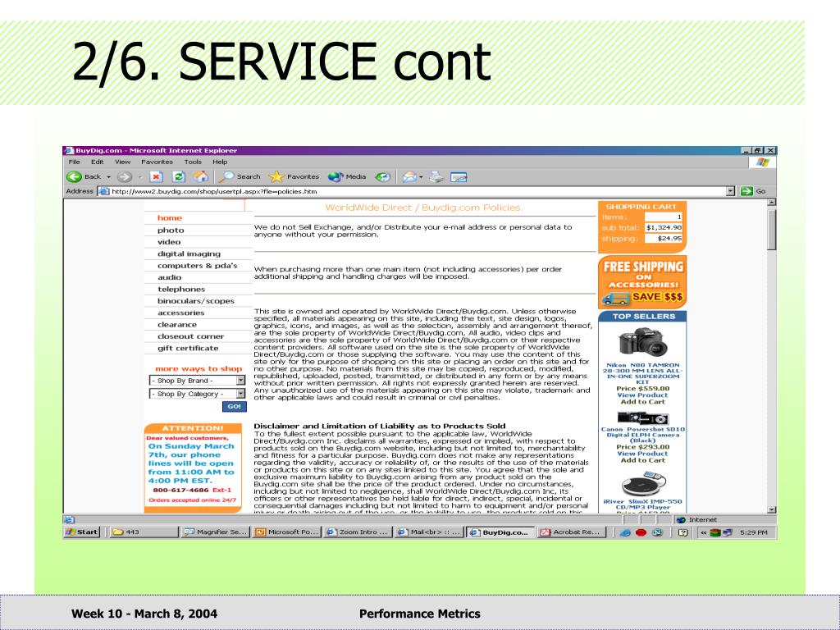Click the shipping value $24.95
The height and width of the screenshot is (630, 840).
point(663,239)
